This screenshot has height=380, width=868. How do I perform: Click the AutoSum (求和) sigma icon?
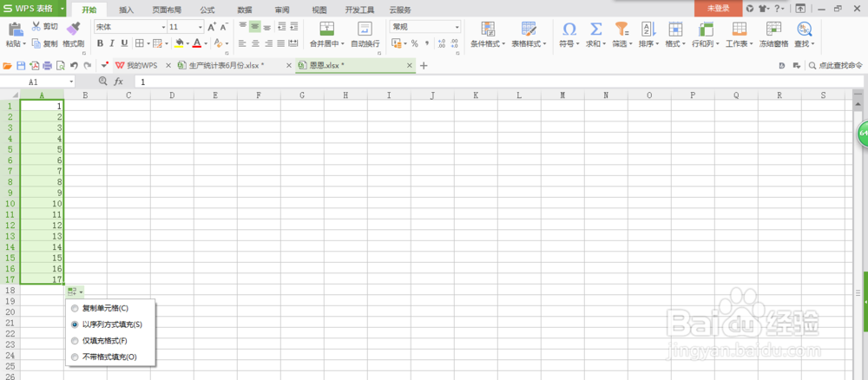pos(595,29)
